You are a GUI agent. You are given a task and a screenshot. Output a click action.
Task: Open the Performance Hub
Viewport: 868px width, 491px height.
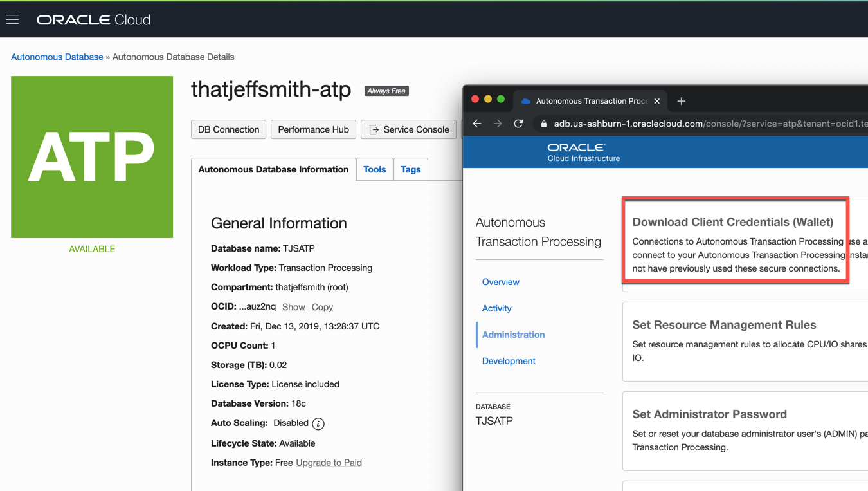(x=313, y=129)
